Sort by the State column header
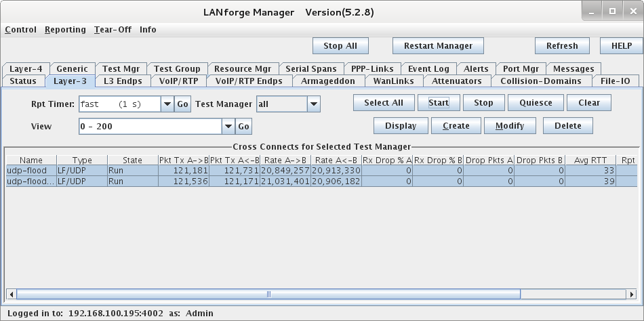This screenshot has height=321, width=644. coord(133,160)
